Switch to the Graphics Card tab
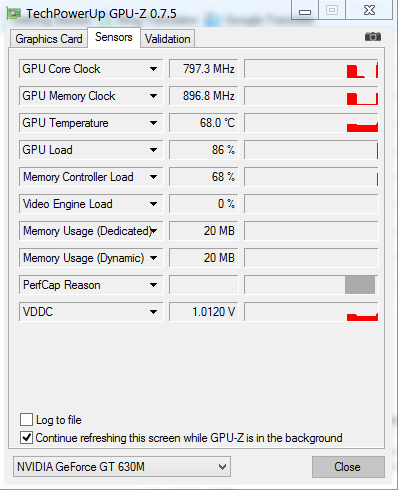Image resolution: width=398 pixels, height=490 pixels. point(49,39)
